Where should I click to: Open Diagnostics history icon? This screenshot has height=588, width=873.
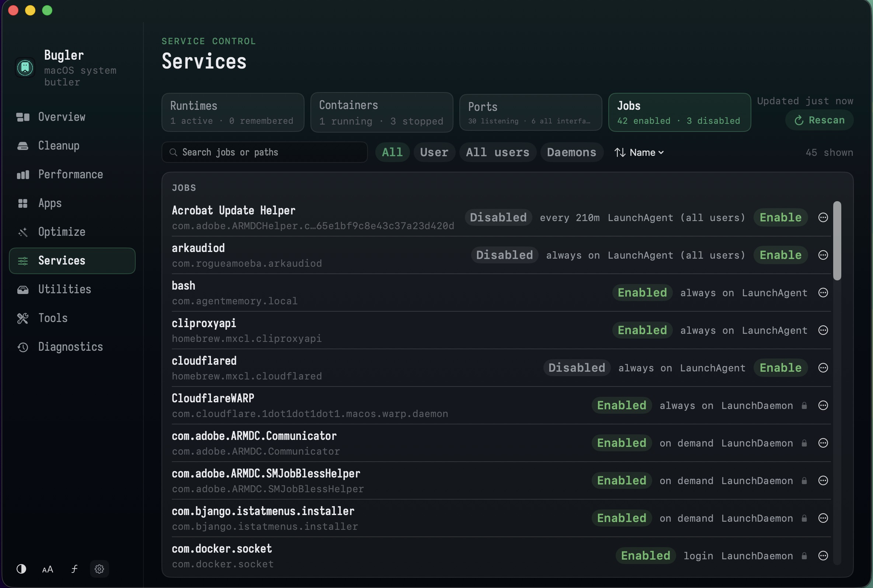pos(23,347)
